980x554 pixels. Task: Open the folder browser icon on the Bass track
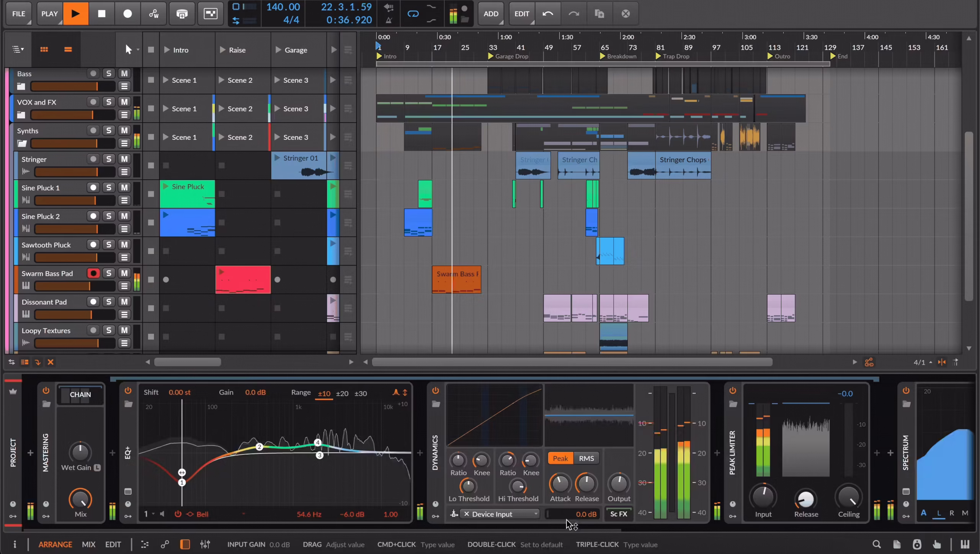21,87
